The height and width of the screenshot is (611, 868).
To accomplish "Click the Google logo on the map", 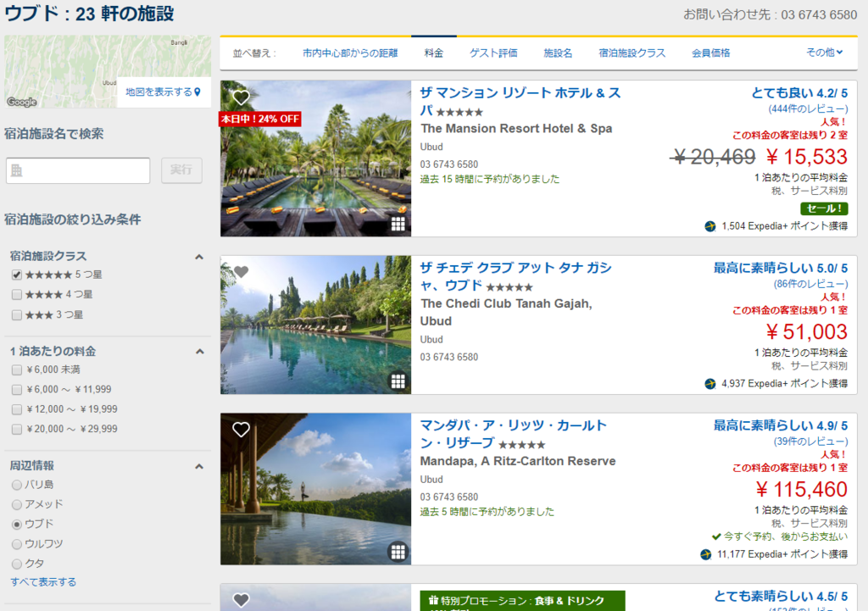I will tap(22, 102).
